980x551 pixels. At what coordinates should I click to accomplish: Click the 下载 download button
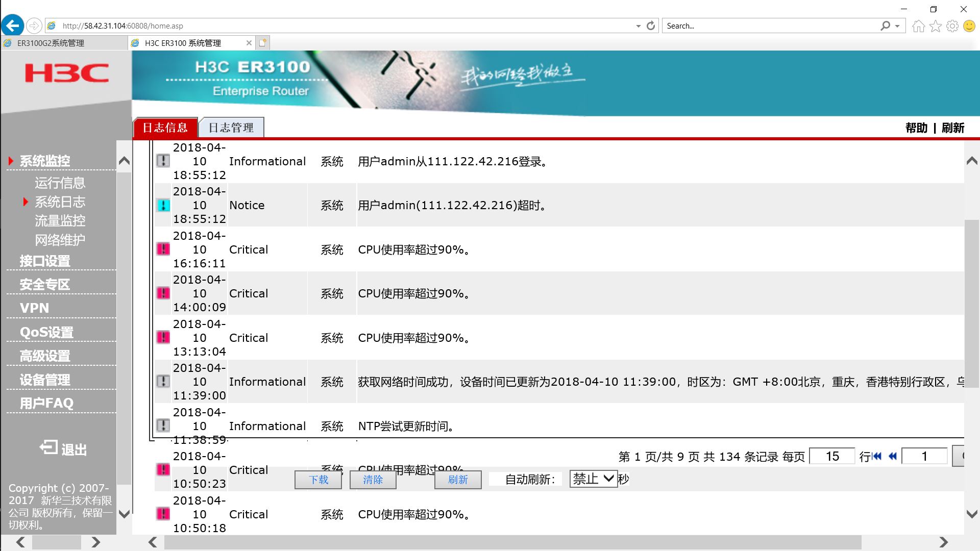click(318, 480)
